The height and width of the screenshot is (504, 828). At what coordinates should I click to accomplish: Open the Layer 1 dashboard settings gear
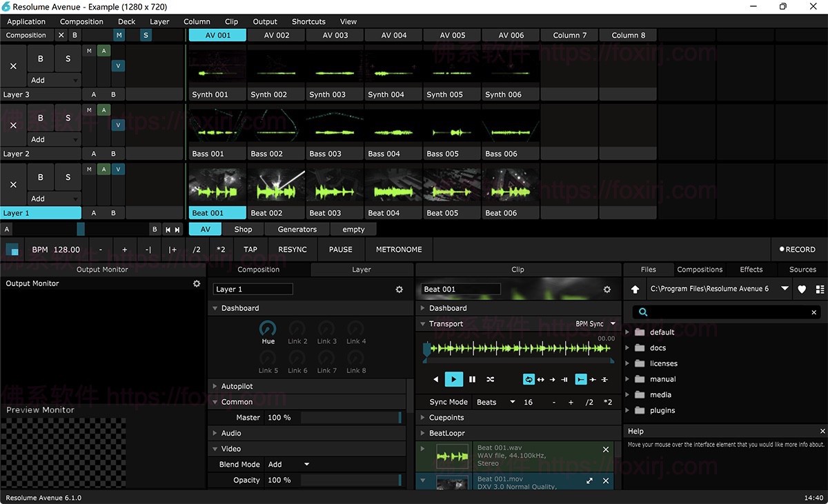399,290
